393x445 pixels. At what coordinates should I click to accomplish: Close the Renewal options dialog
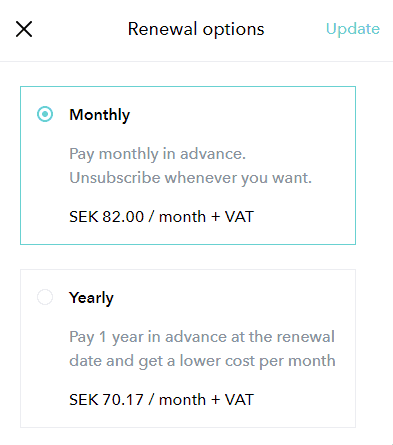point(24,29)
